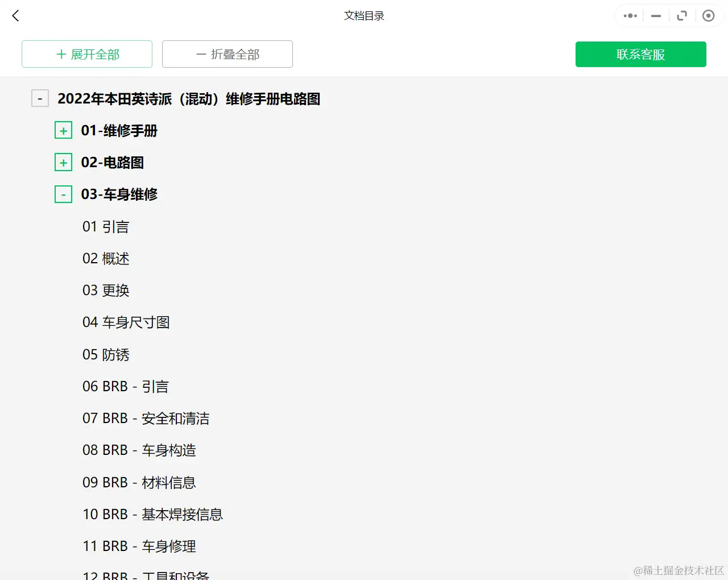Open the 07 BRB - 安全和清洁 document
The image size is (728, 580).
[146, 419]
